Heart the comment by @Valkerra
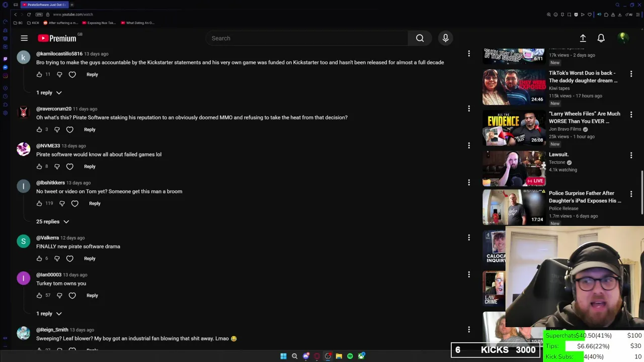The image size is (644, 362). pos(69,258)
